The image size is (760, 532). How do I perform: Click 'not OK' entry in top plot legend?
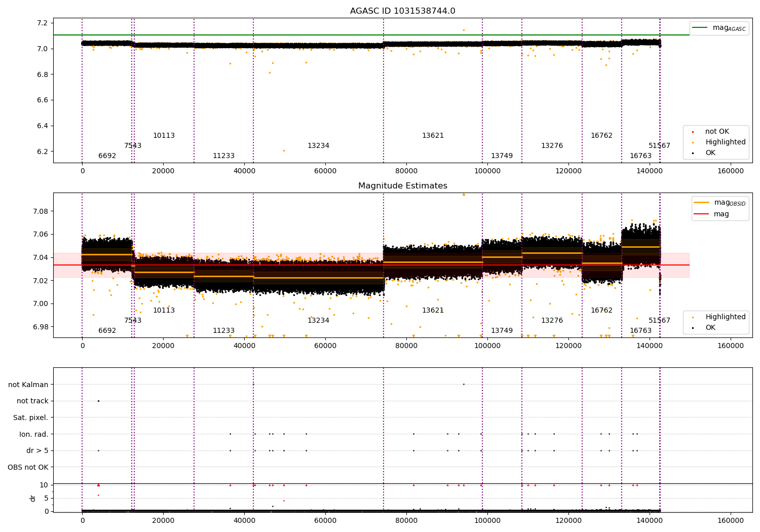[x=717, y=132]
